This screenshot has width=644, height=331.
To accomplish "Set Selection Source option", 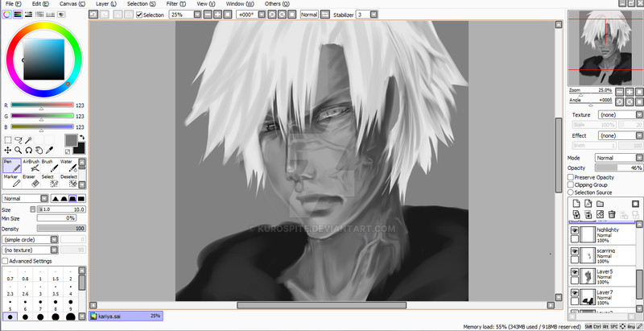I will point(571,192).
